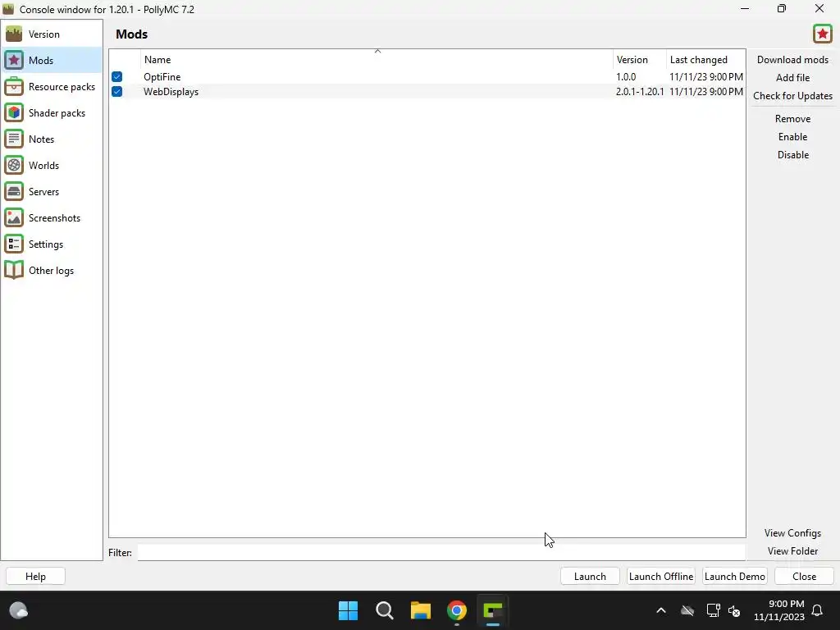Open the Resource packs icon
This screenshot has height=630, width=840.
[x=14, y=86]
